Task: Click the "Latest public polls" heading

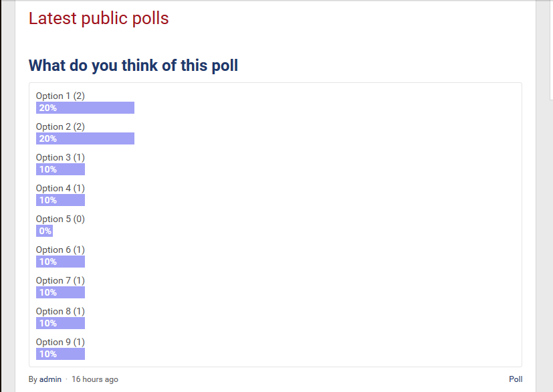Action: [99, 19]
